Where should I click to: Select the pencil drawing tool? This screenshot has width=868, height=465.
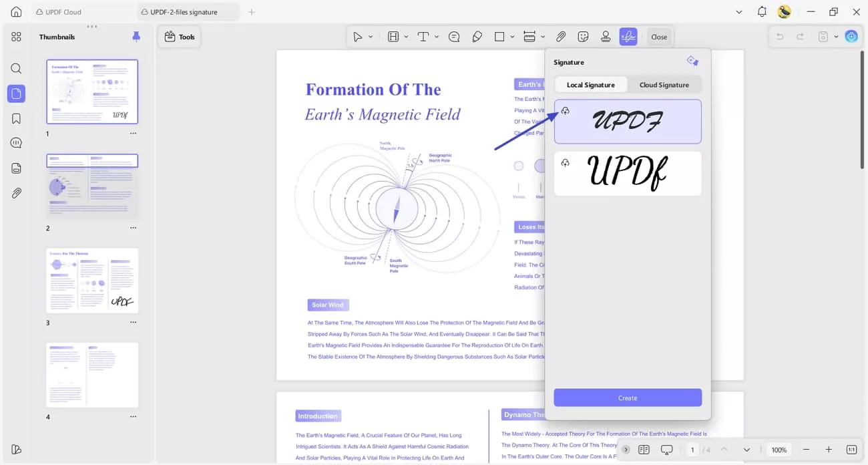coord(477,37)
